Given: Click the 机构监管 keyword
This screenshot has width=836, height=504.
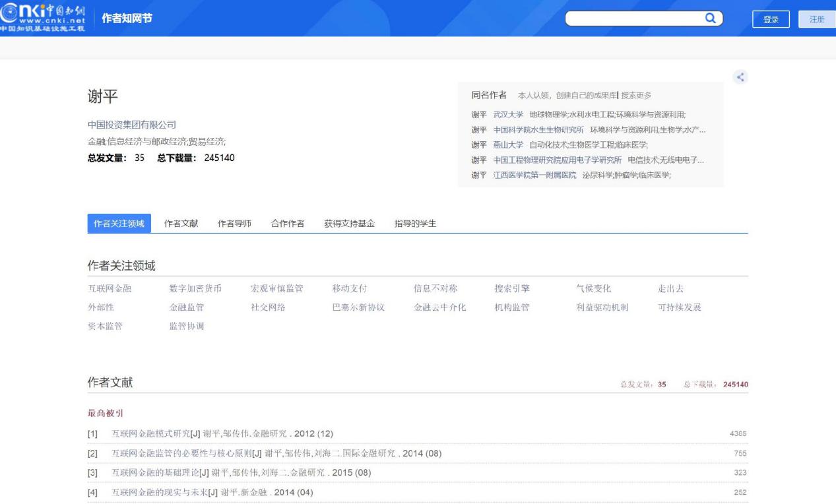Looking at the screenshot, I should click(x=512, y=307).
